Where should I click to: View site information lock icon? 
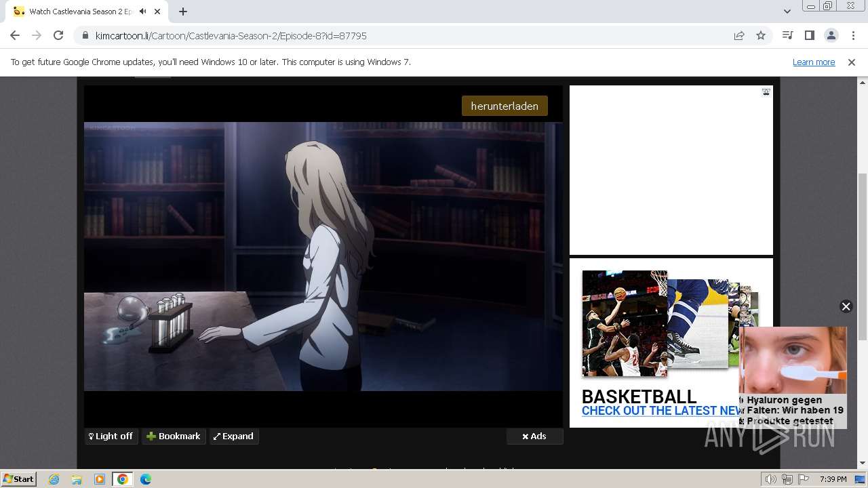point(85,36)
